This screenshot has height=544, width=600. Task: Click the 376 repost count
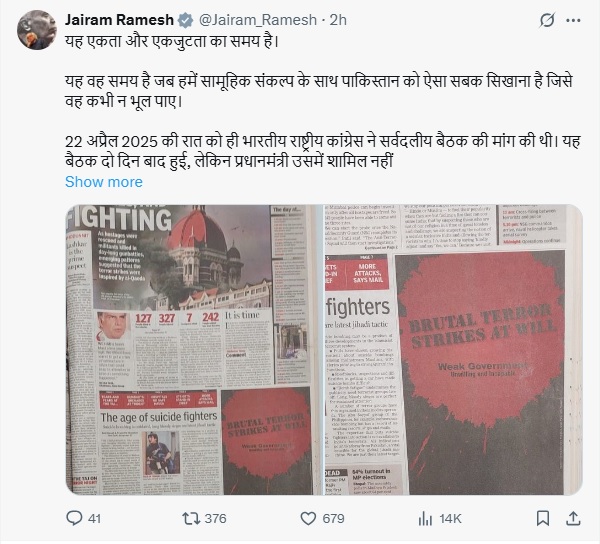(x=215, y=519)
